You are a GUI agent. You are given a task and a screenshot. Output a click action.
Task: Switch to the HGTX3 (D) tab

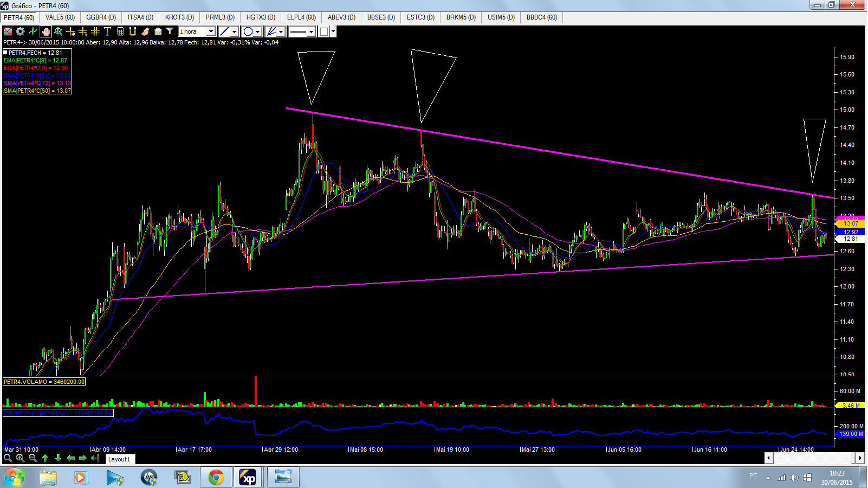pos(261,17)
